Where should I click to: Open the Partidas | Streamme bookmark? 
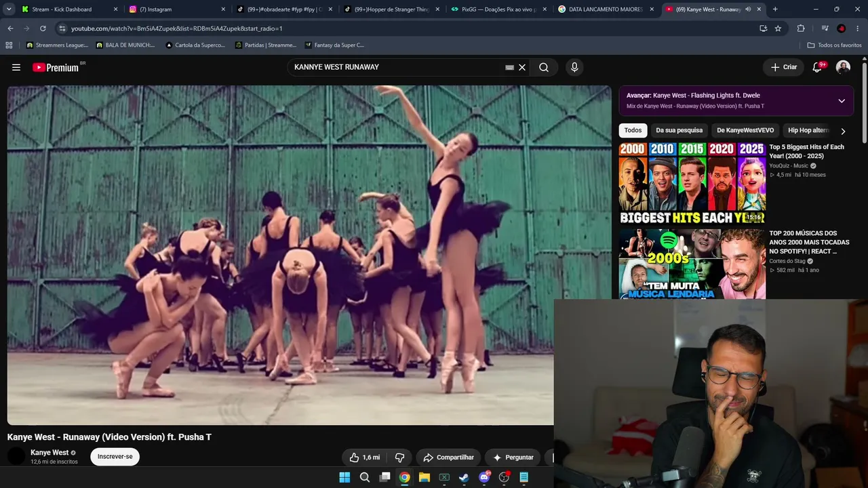point(266,45)
